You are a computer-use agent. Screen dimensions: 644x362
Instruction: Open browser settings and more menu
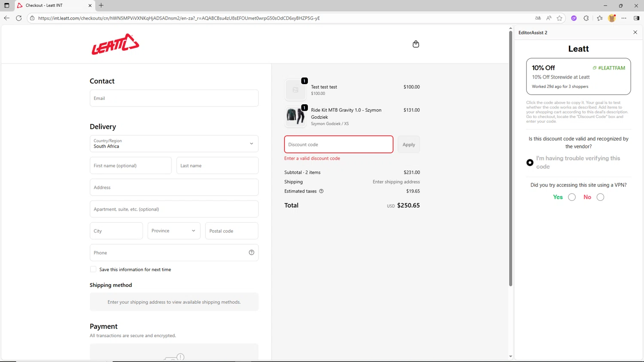624,18
